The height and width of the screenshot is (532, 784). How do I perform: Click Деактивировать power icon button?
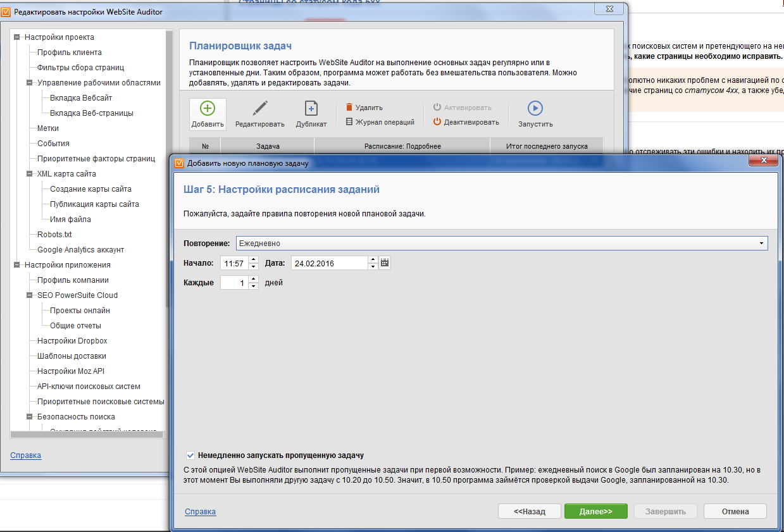click(466, 122)
